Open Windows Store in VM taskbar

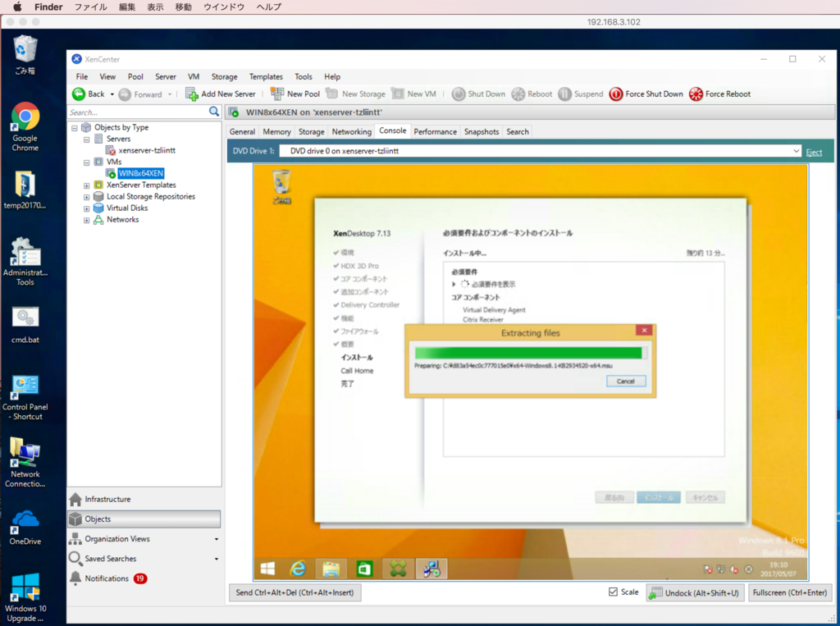364,569
